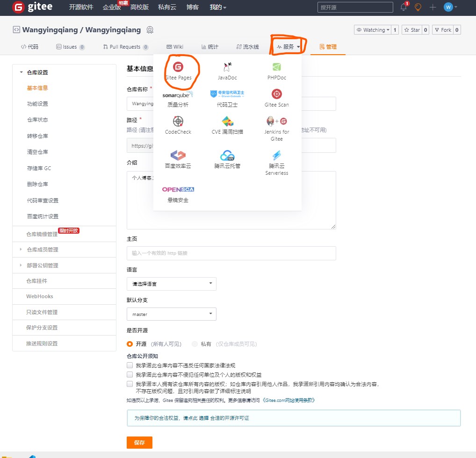Viewport: 476px width, 458px height.
Task: Switch to the Pull Requests tab
Action: (x=125, y=47)
